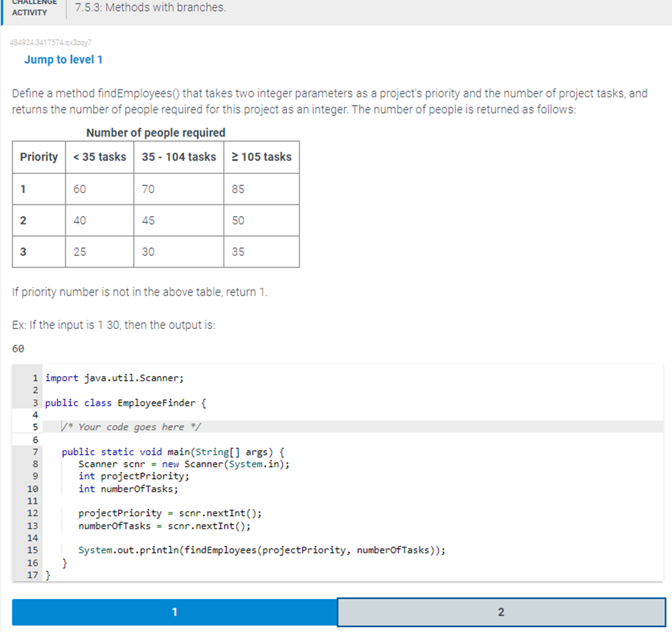Click the 'import java.util.Scanner;' code line
Viewport: 672px width, 632px height.
click(x=114, y=378)
